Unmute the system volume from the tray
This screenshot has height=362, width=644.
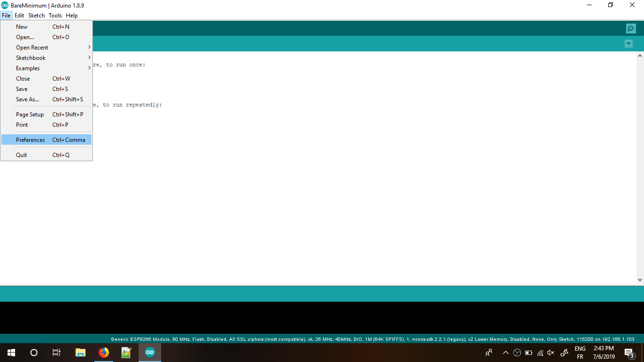pos(550,352)
